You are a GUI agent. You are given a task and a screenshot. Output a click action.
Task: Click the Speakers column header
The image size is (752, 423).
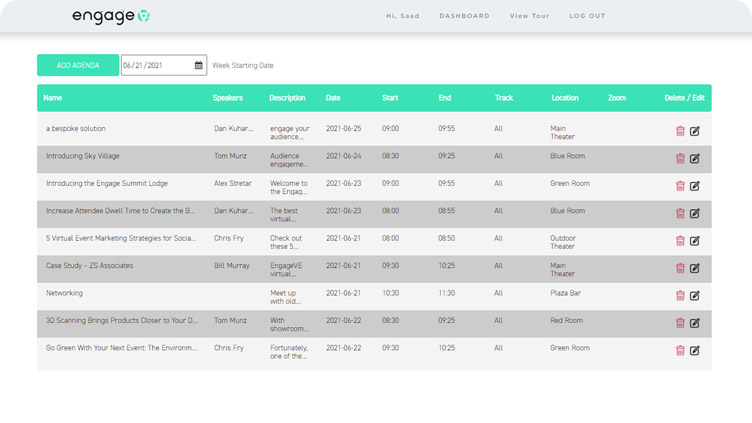pos(228,98)
